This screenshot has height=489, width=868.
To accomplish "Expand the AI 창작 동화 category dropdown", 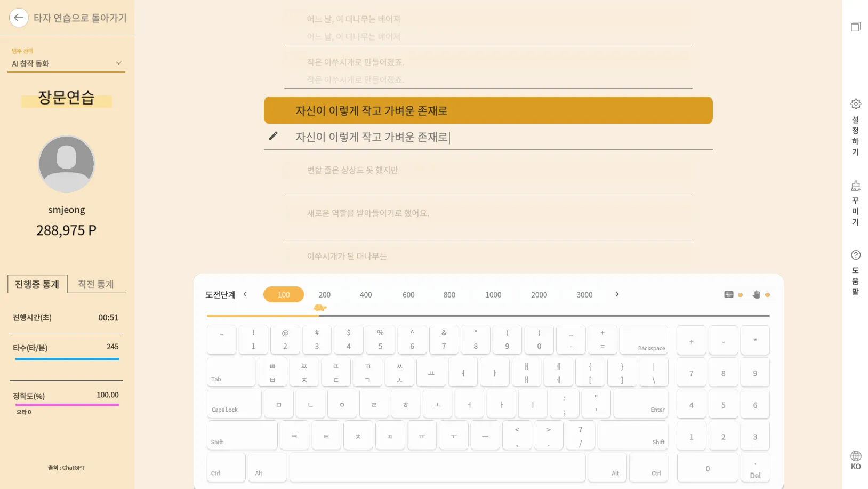I will pyautogui.click(x=67, y=63).
